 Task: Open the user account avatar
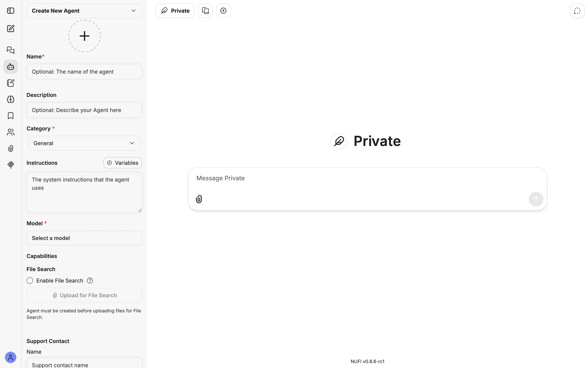[10, 357]
